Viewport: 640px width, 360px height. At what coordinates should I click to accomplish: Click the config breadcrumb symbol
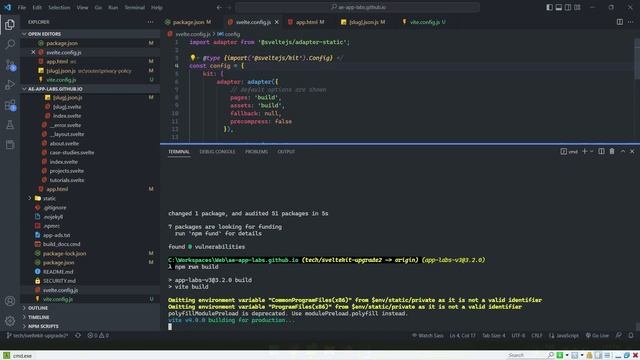point(229,34)
